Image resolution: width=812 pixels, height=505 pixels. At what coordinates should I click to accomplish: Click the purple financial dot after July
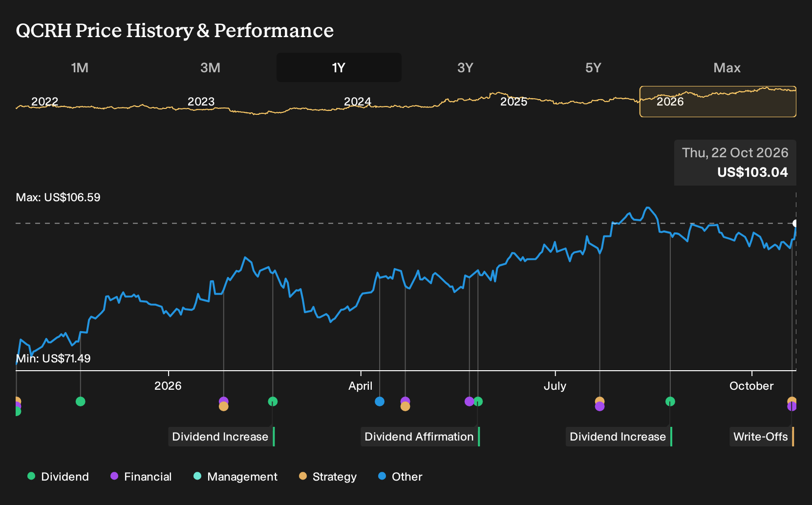pyautogui.click(x=600, y=406)
